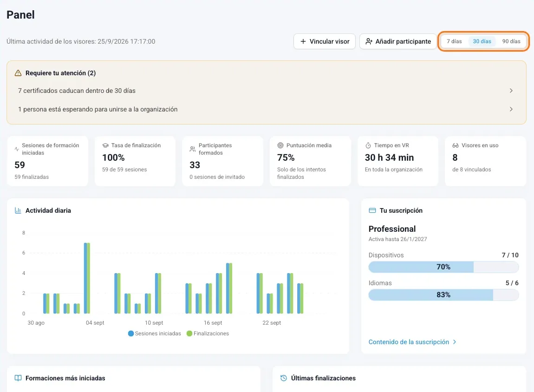Screen dimensions: 534x392
Task: Click the people icon for Participantes formados
Action: point(193,149)
